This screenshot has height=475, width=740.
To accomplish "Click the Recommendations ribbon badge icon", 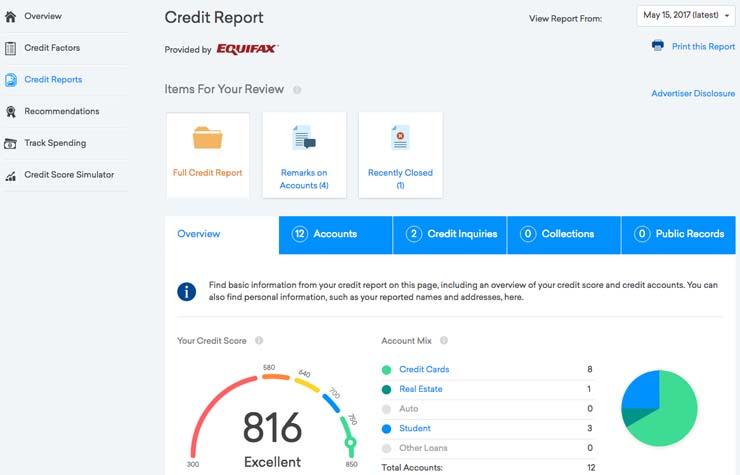I will click(x=10, y=111).
